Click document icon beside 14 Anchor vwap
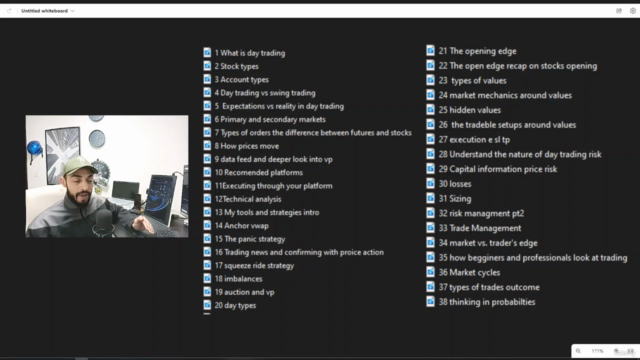640x360 pixels. [x=207, y=225]
